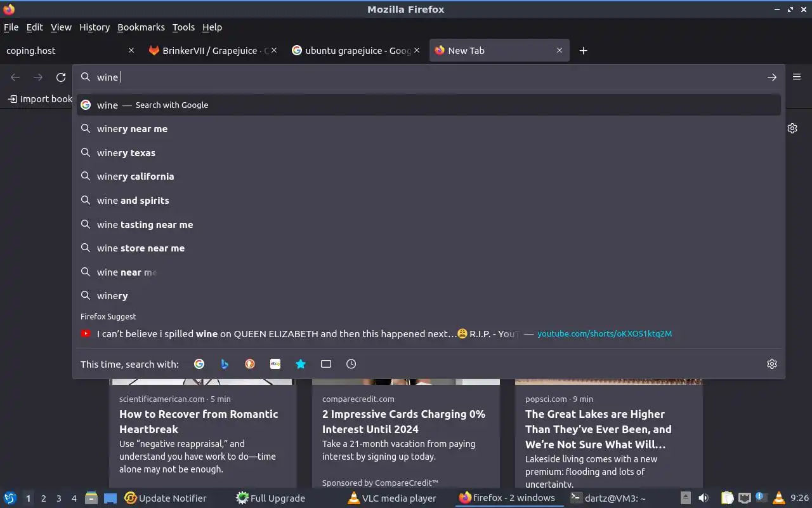This screenshot has width=812, height=508.
Task: Close the ubuntu grapejuice Google tab
Action: click(417, 50)
